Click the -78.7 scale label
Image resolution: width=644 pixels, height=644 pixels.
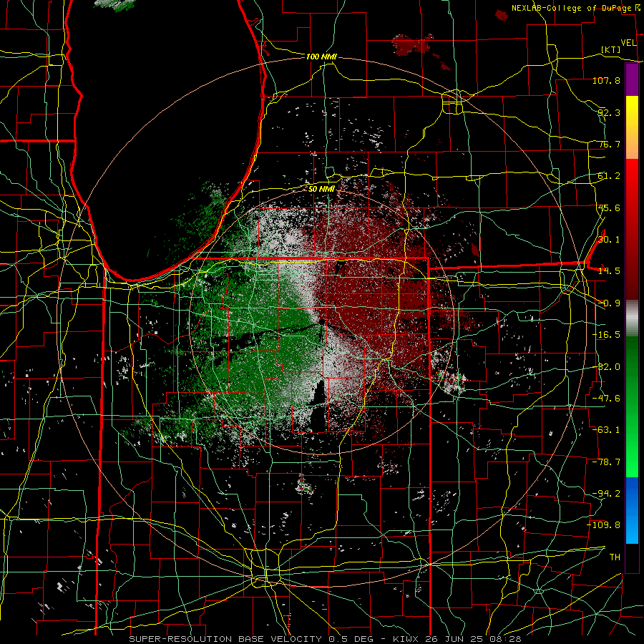(x=606, y=462)
